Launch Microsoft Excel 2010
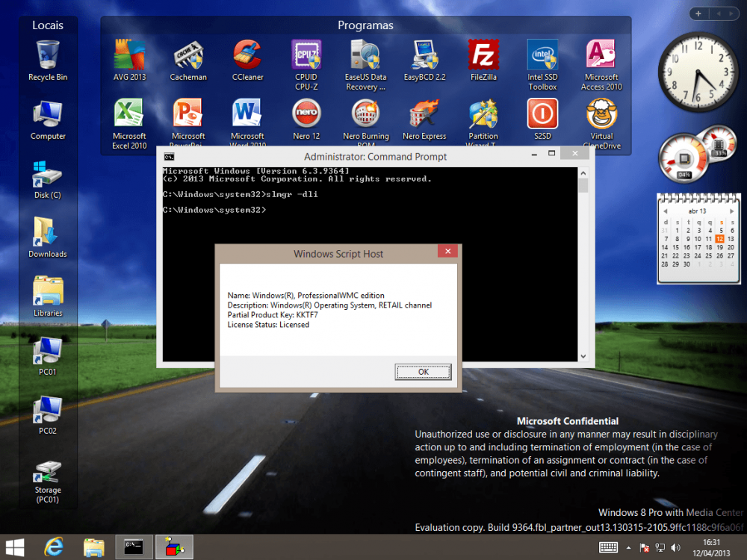This screenshot has height=560, width=747. (x=129, y=124)
